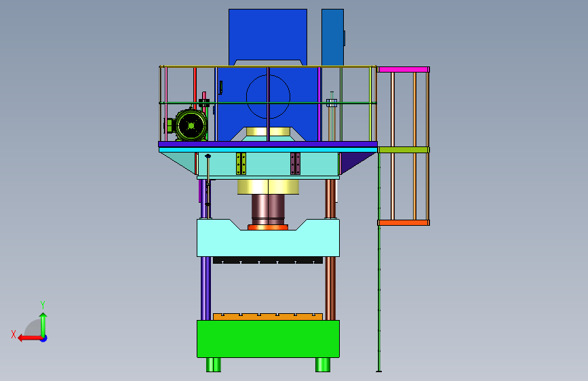The image size is (588, 381).
Task: Select the orange lower die plate
Action: click(268, 317)
